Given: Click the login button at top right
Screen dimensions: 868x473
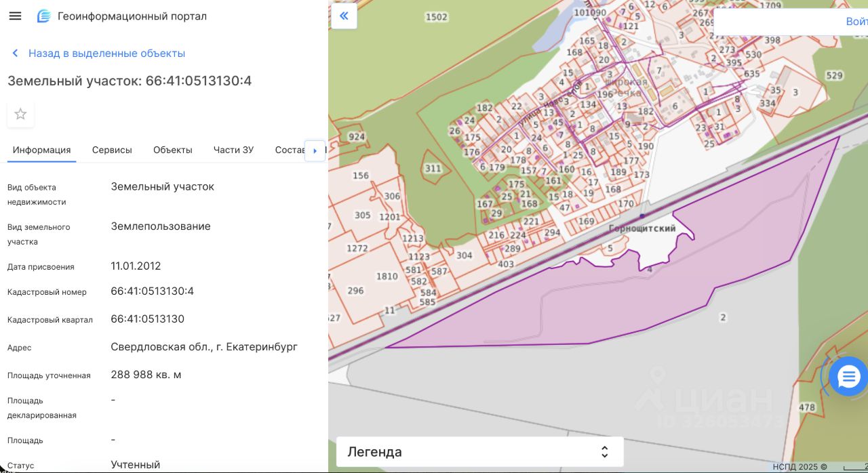Looking at the screenshot, I should 856,22.
